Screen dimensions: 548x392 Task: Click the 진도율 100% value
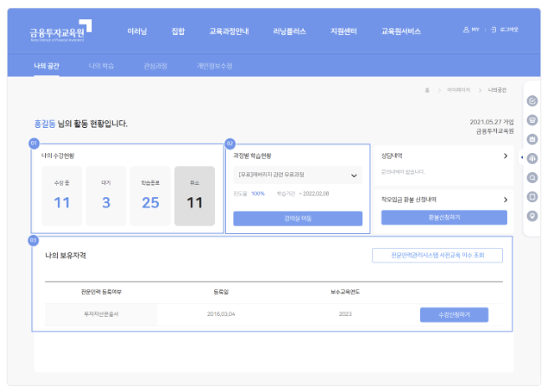[258, 194]
